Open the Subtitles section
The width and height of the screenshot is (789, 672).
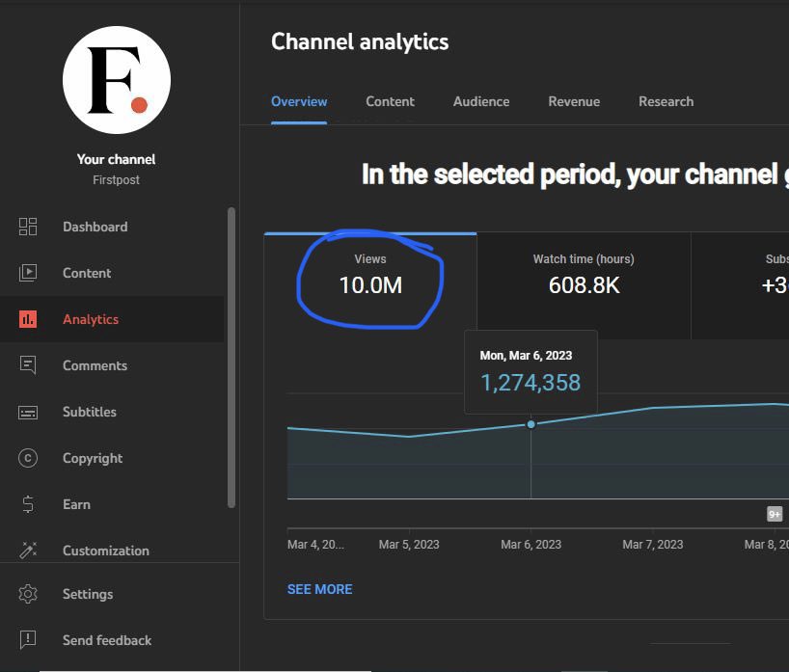[x=112, y=412]
